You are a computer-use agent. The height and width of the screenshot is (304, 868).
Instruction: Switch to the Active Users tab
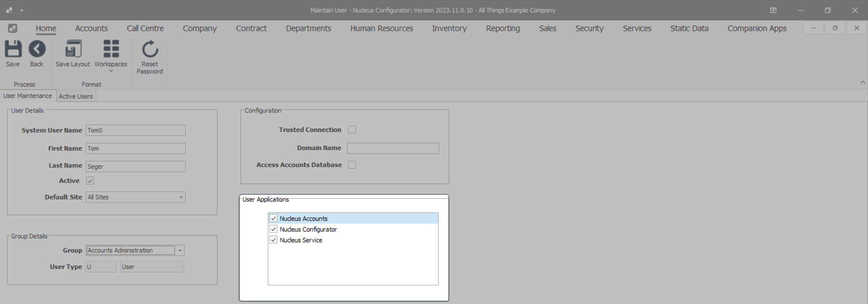76,96
